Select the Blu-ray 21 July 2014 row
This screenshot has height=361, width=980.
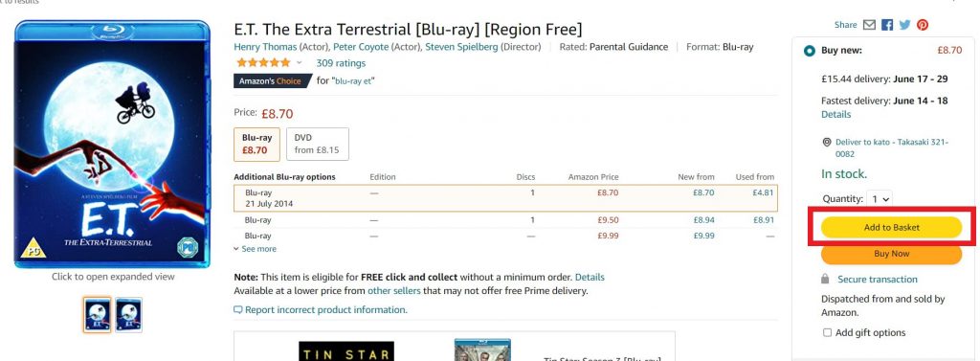click(505, 197)
